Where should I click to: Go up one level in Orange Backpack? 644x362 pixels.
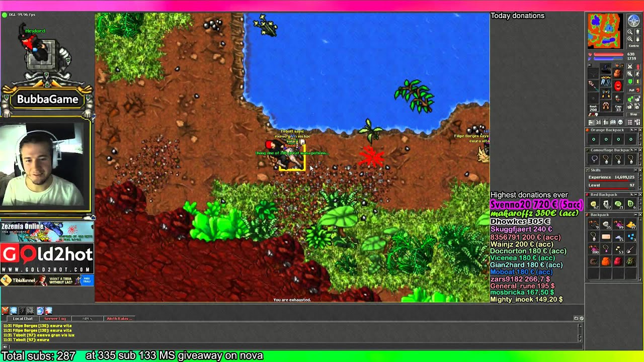[632, 130]
